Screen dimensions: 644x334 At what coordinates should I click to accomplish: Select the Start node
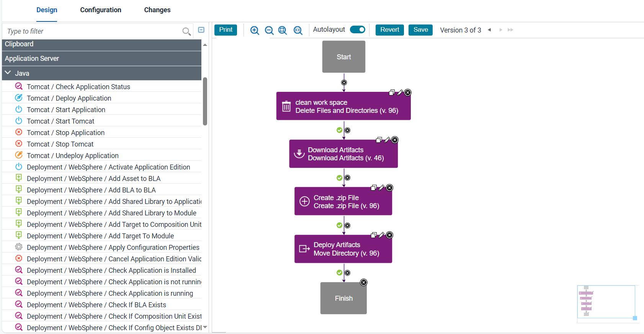click(344, 57)
